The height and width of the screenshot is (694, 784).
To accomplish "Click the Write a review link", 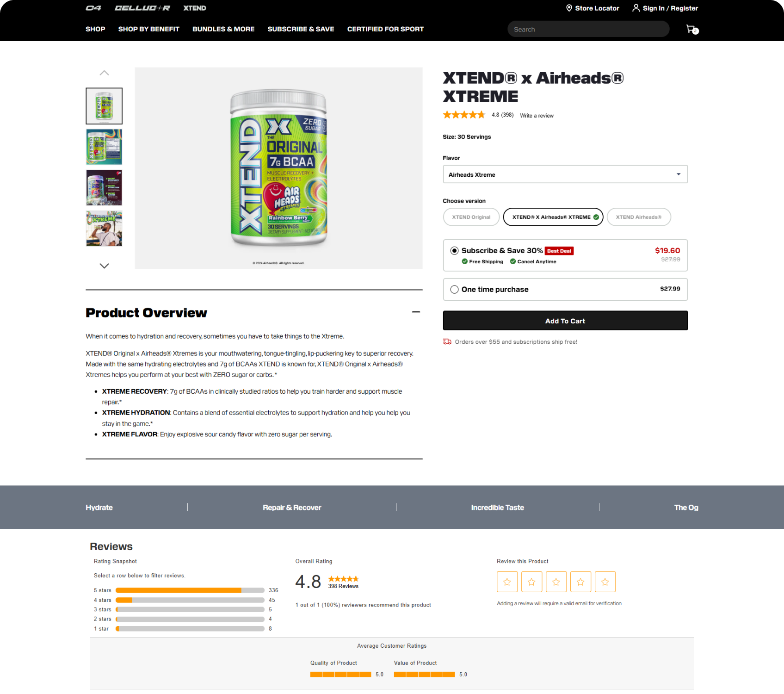I will pos(537,116).
